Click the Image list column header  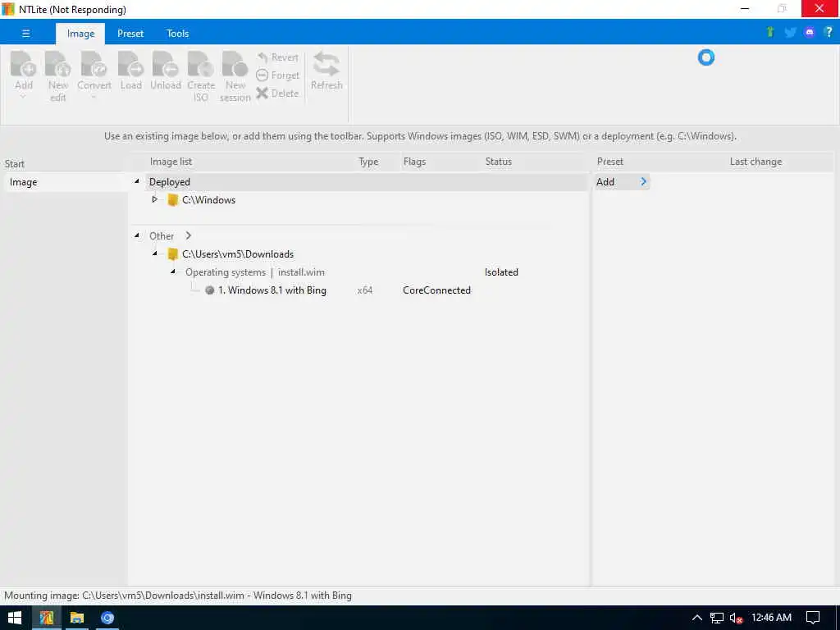(x=171, y=162)
